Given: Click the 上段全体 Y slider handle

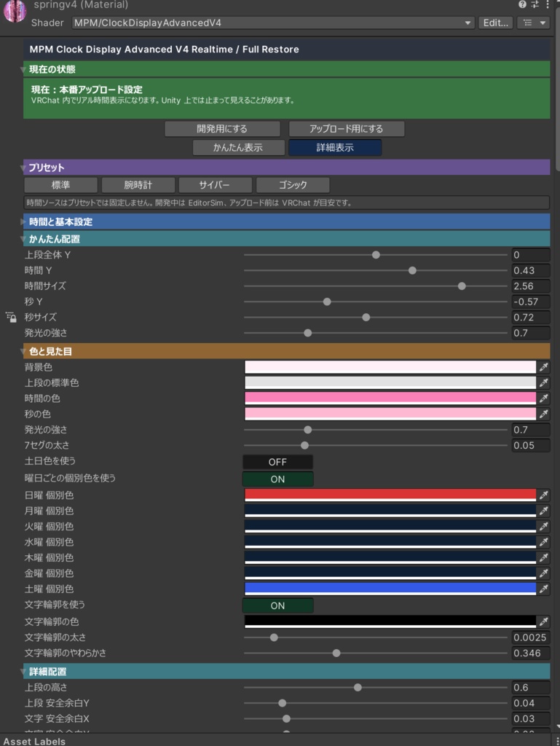Looking at the screenshot, I should tap(376, 255).
